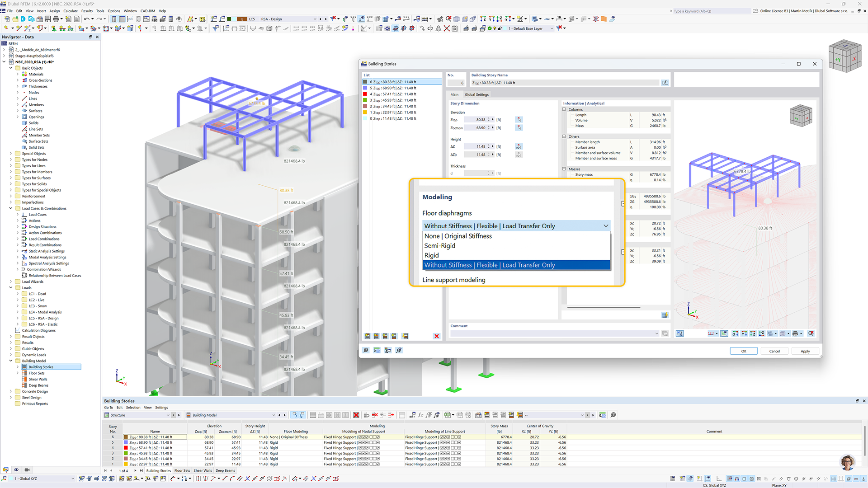Click the print icon in dialog preview toolbar
This screenshot has width=868, height=488.
pos(795,333)
